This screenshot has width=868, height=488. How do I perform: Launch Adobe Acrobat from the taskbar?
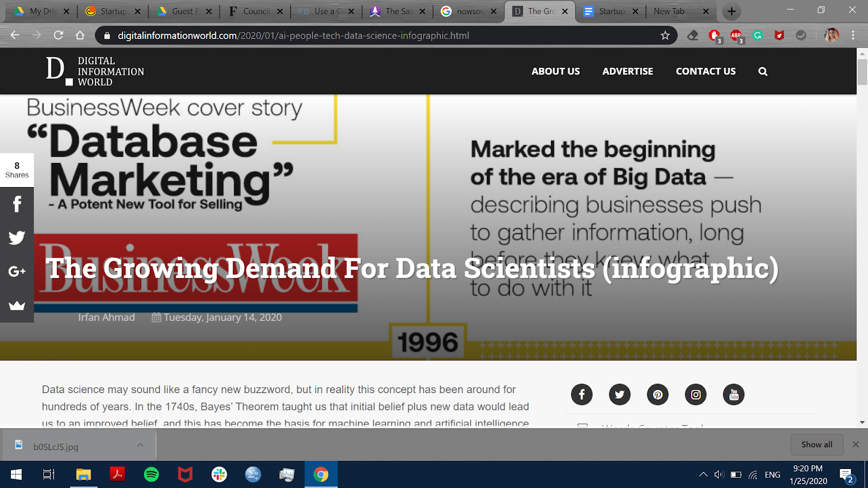tap(117, 474)
